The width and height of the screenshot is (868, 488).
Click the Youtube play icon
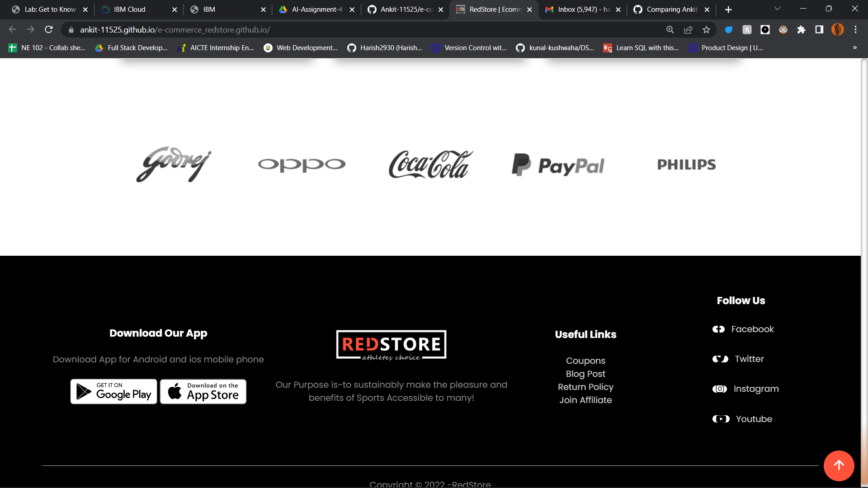(721, 419)
